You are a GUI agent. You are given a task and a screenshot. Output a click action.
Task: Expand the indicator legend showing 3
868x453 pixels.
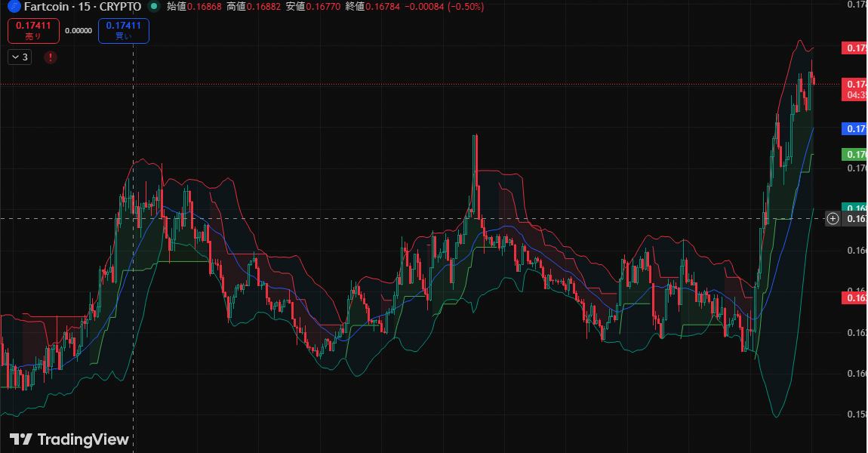coord(20,57)
